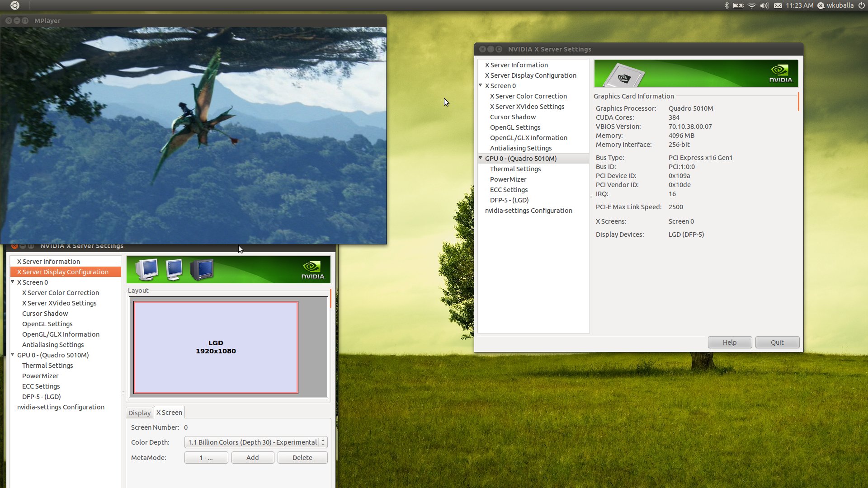Open the wkuballa user menu
This screenshot has height=488, width=868.
point(835,5)
